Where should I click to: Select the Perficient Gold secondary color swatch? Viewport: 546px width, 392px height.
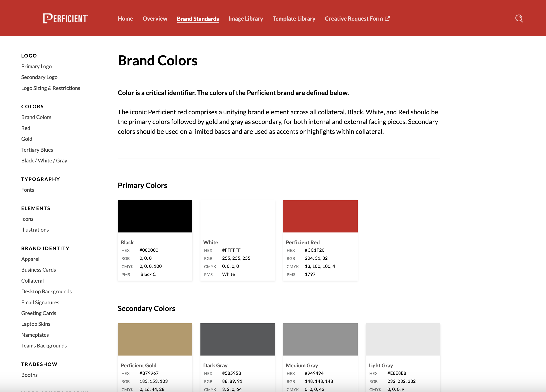155,339
